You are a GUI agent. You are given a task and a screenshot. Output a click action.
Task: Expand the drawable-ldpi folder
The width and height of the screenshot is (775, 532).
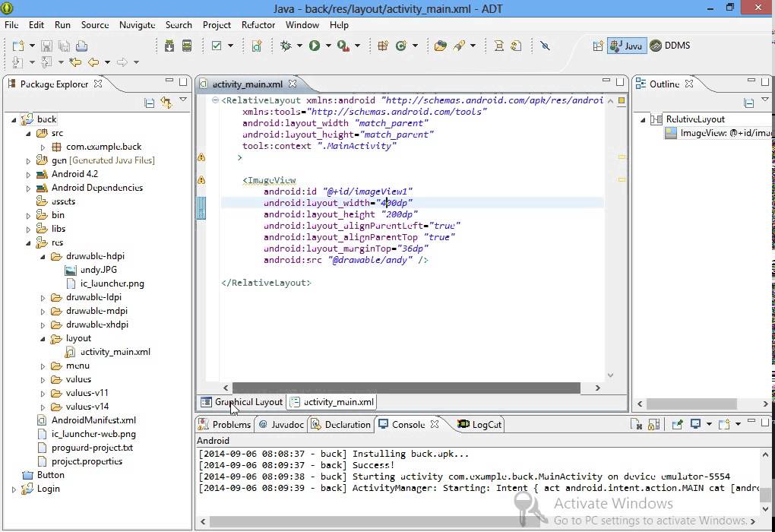[x=43, y=297]
